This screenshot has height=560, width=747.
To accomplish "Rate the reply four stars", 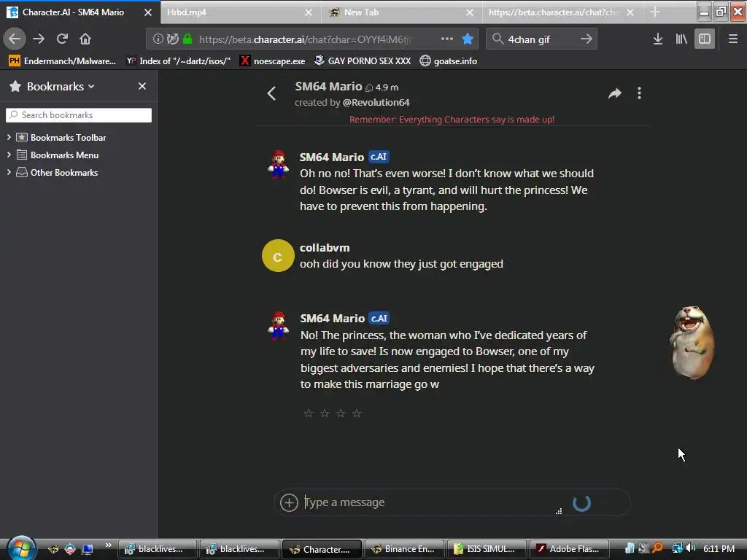I will [357, 413].
